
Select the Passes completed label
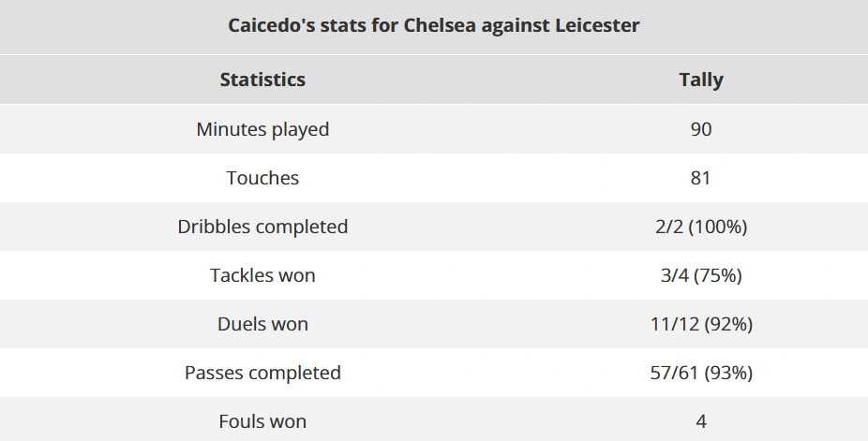tap(262, 373)
